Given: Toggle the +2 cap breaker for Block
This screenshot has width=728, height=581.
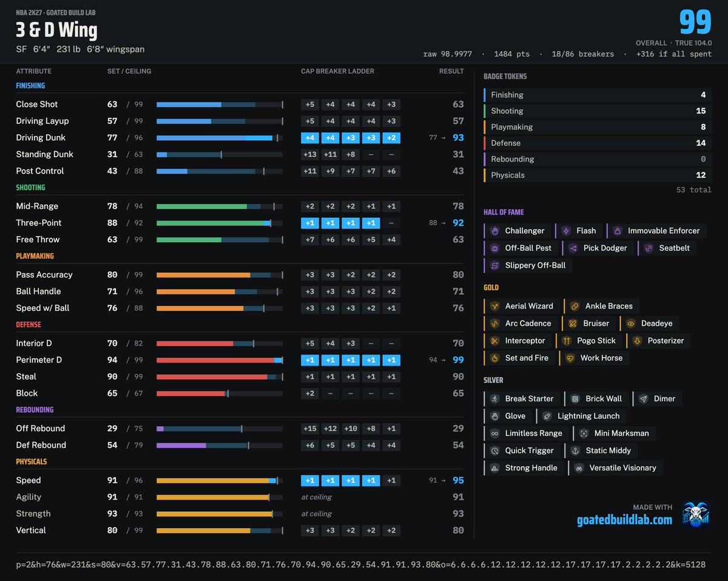Looking at the screenshot, I should 310,393.
